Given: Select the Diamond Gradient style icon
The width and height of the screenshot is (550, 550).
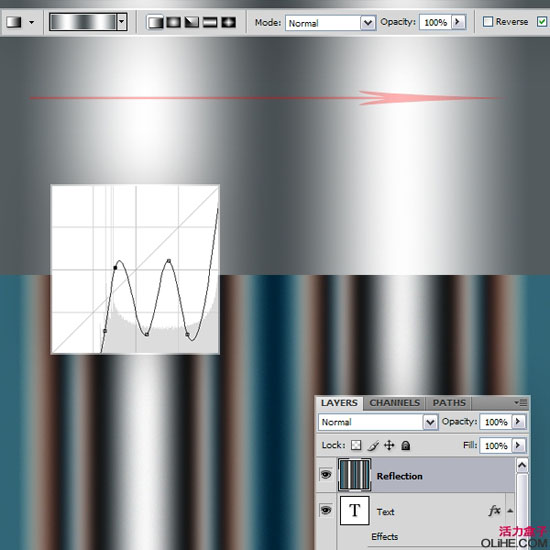Looking at the screenshot, I should (228, 22).
